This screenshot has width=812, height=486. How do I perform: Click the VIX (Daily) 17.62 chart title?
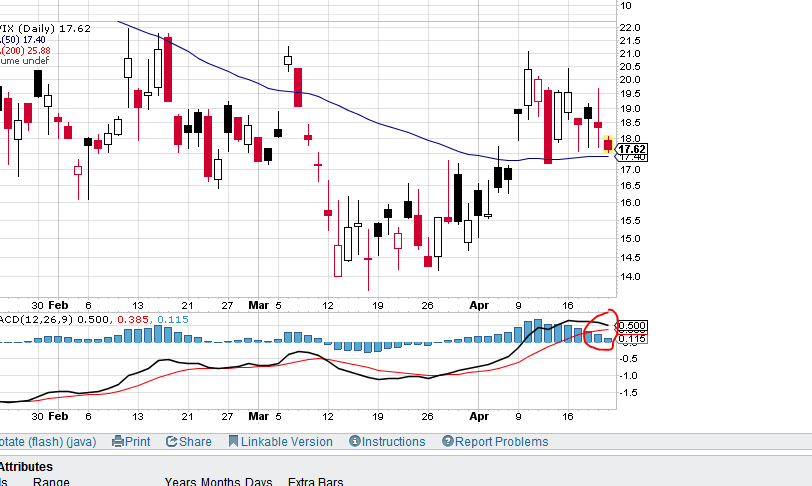[46, 28]
